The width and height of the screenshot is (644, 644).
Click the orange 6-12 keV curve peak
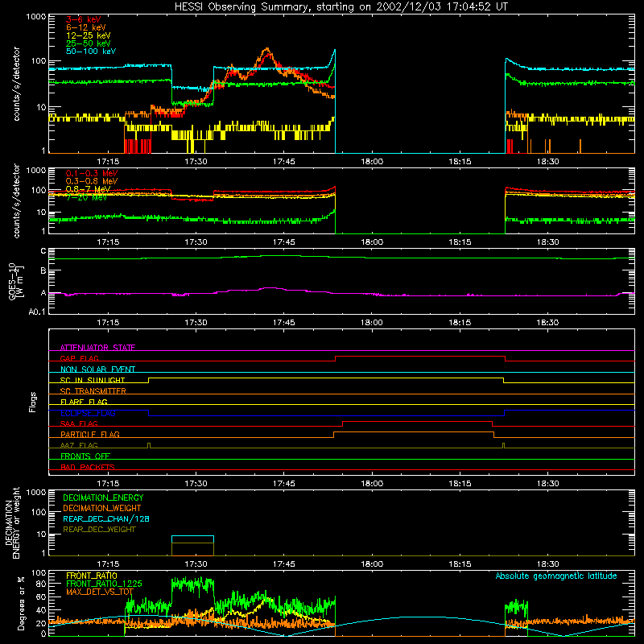click(267, 49)
